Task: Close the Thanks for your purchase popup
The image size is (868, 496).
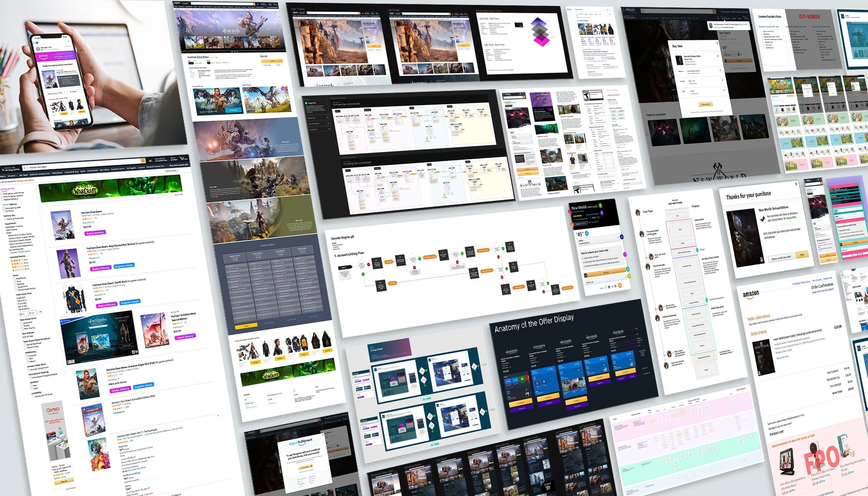Action: (796, 184)
